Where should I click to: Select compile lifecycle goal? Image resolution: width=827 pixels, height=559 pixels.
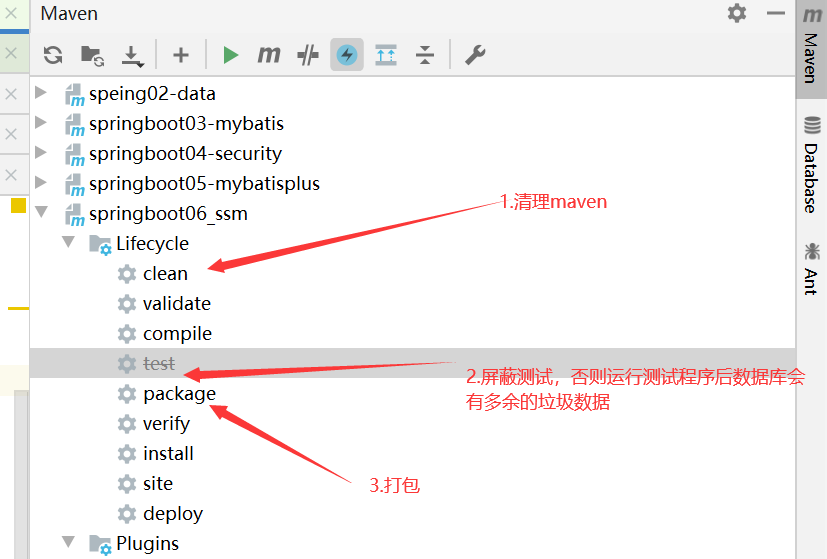click(x=177, y=334)
